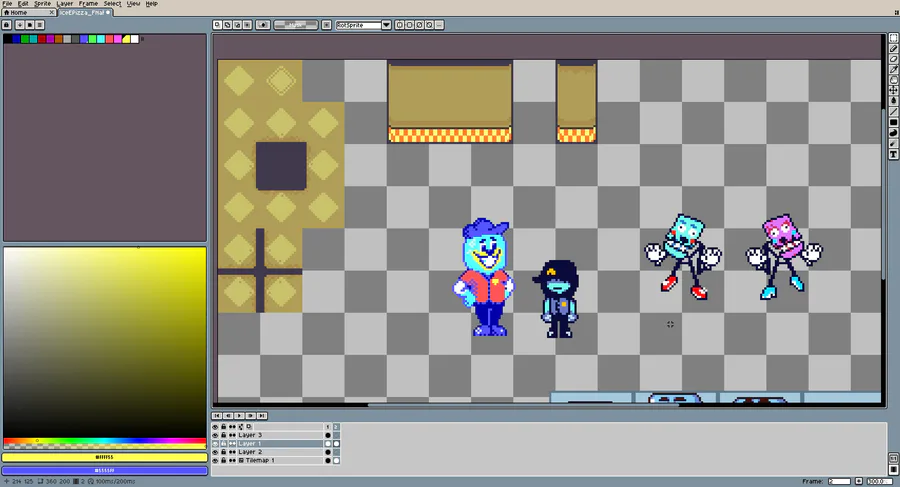Toggle all layers visibility in timeline header
This screenshot has width=900, height=487.
pyautogui.click(x=215, y=427)
